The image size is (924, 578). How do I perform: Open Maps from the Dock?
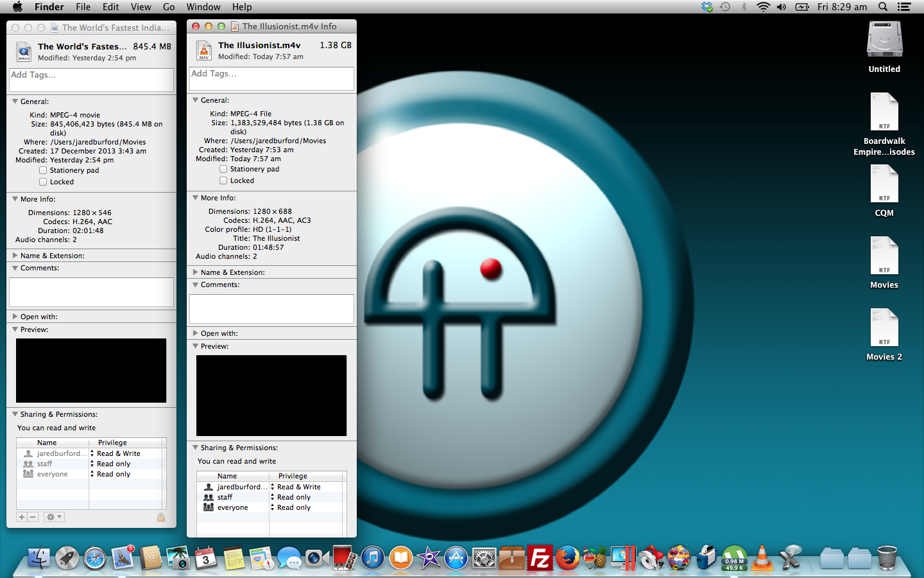pos(261,557)
